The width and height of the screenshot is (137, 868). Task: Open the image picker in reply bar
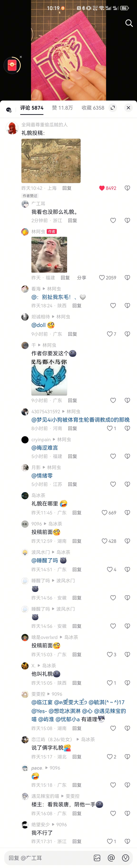pyautogui.click(x=97, y=858)
